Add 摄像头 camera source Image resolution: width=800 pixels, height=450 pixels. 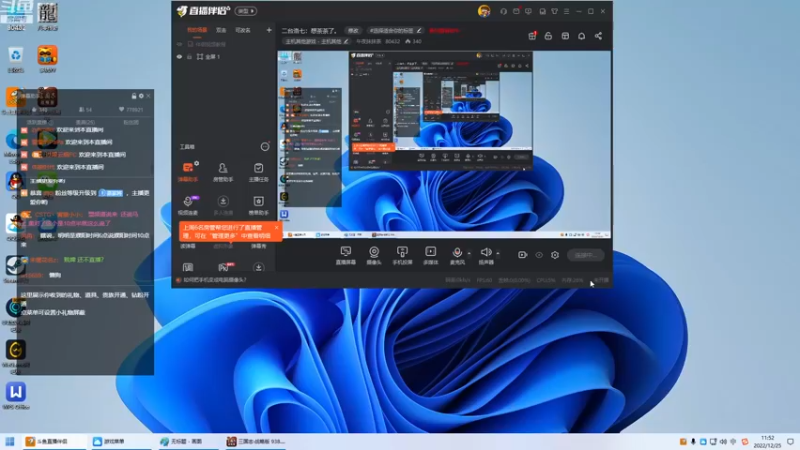(x=374, y=255)
